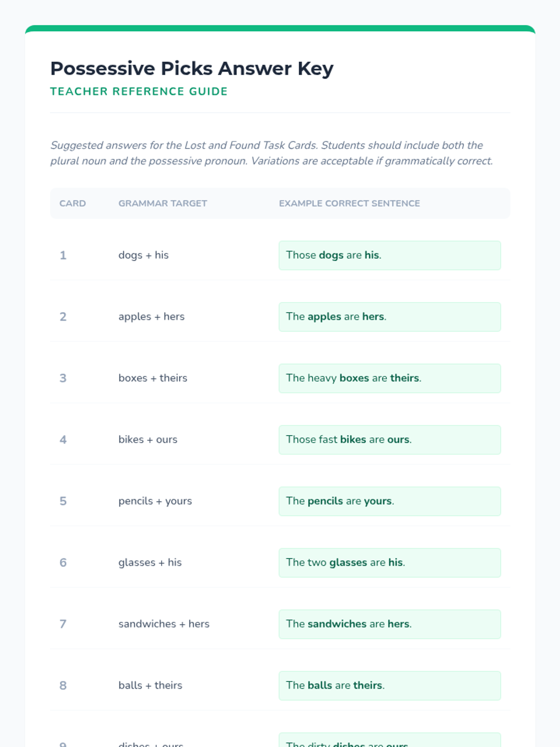Image resolution: width=560 pixels, height=747 pixels.
Task: Click the 'pencils + yours' grammar target
Action: tap(155, 501)
